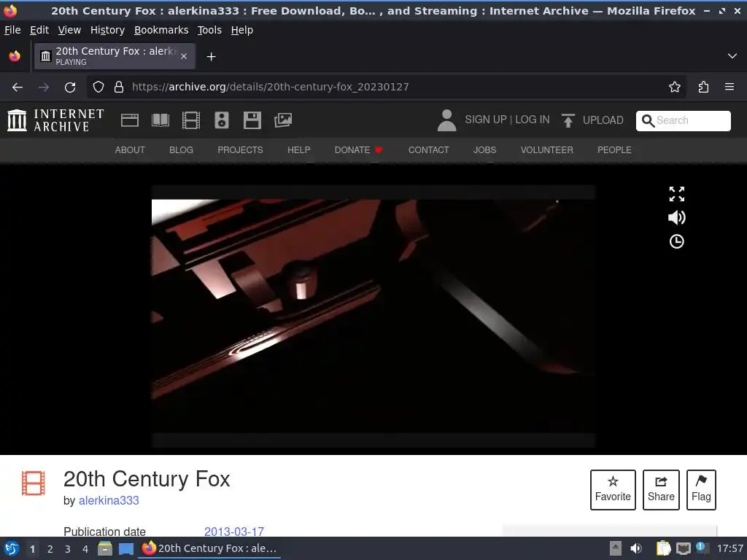Click the LOG IN link
The width and height of the screenshot is (747, 560).
click(532, 120)
